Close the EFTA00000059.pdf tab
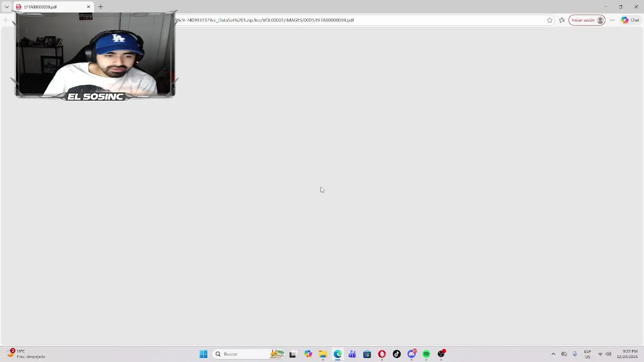This screenshot has height=362, width=644. (x=89, y=7)
